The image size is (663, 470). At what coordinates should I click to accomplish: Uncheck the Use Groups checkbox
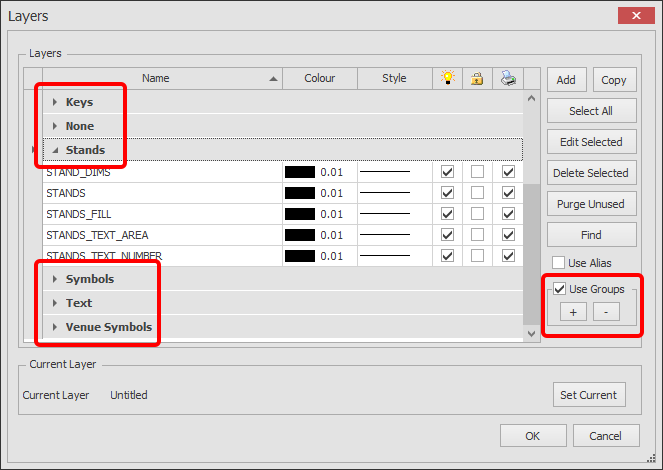(x=559, y=289)
